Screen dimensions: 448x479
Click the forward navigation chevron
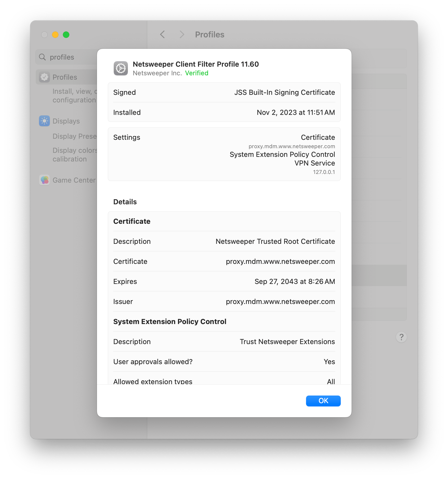point(181,35)
